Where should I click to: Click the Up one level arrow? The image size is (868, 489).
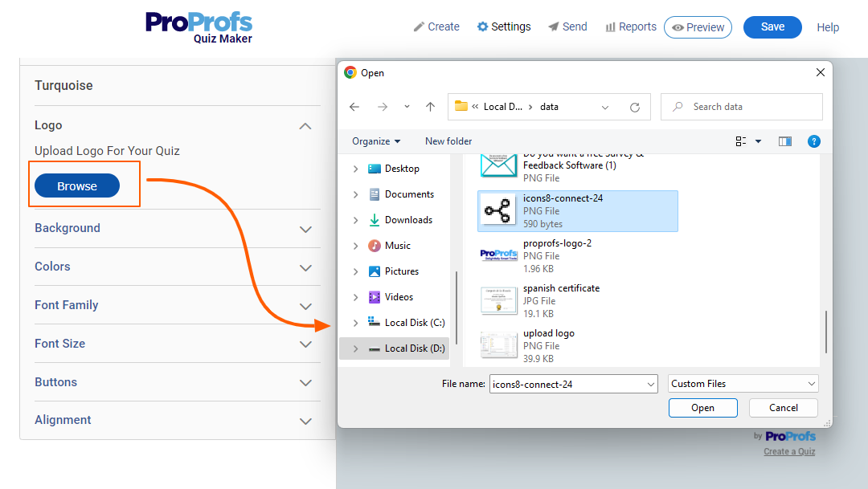430,107
